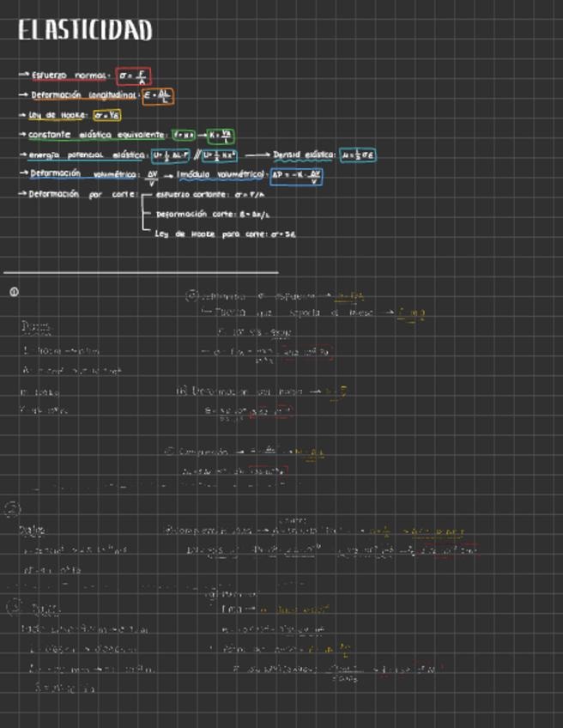Select the 'Datos' heading under exercise 1
This screenshot has width=563, height=728.
pyautogui.click(x=35, y=328)
